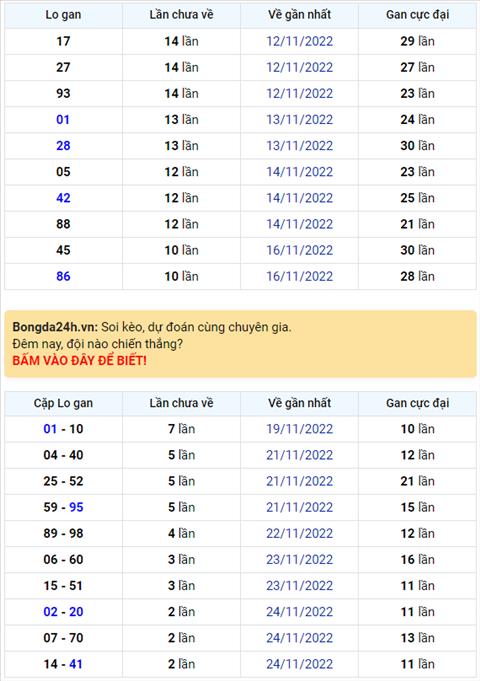This screenshot has height=681, width=480.
Task: Select blue number 28 in Lo gan column
Action: coord(63,145)
